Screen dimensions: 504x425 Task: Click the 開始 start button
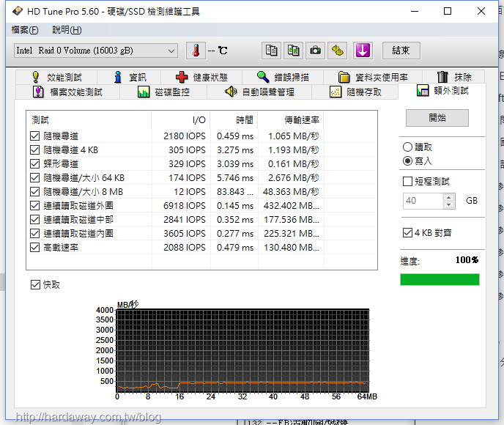pyautogui.click(x=437, y=118)
